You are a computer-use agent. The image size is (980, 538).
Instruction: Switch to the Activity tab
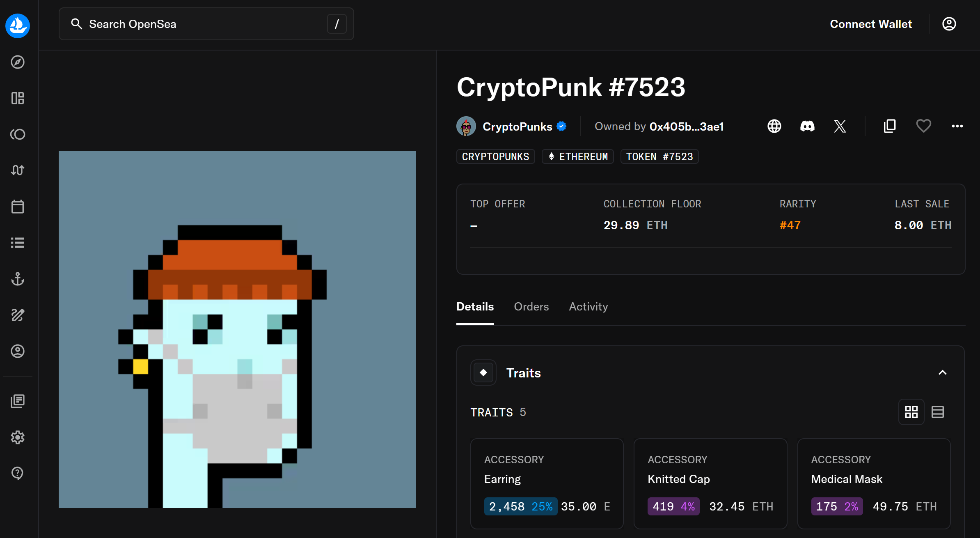(588, 306)
